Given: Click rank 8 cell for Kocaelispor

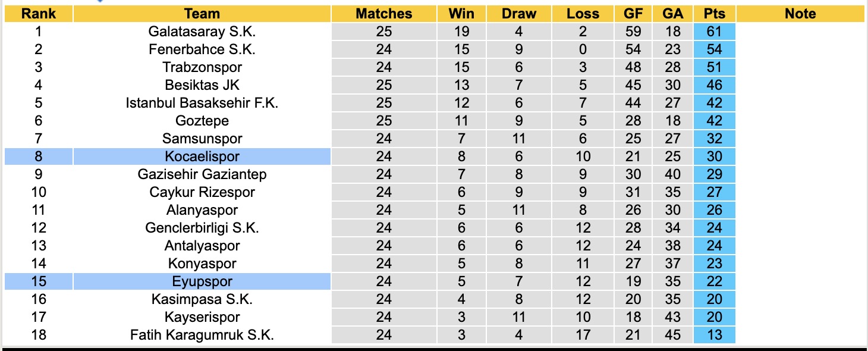Looking at the screenshot, I should point(39,156).
